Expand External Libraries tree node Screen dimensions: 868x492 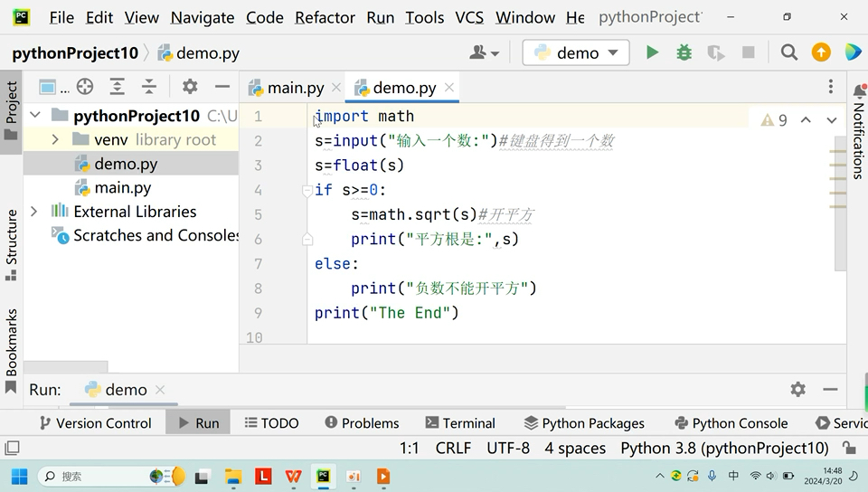click(34, 212)
